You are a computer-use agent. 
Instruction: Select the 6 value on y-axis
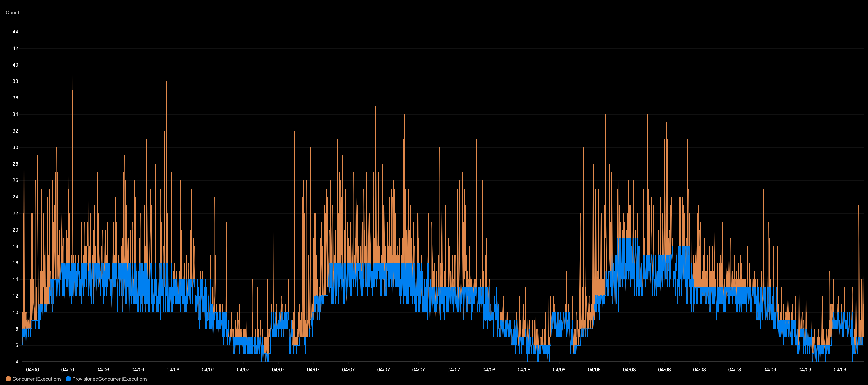pos(17,345)
